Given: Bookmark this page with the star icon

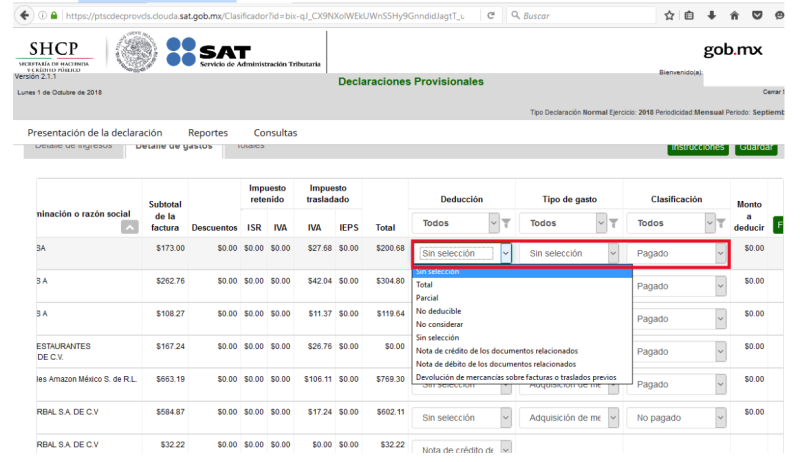Looking at the screenshot, I should pos(669,16).
